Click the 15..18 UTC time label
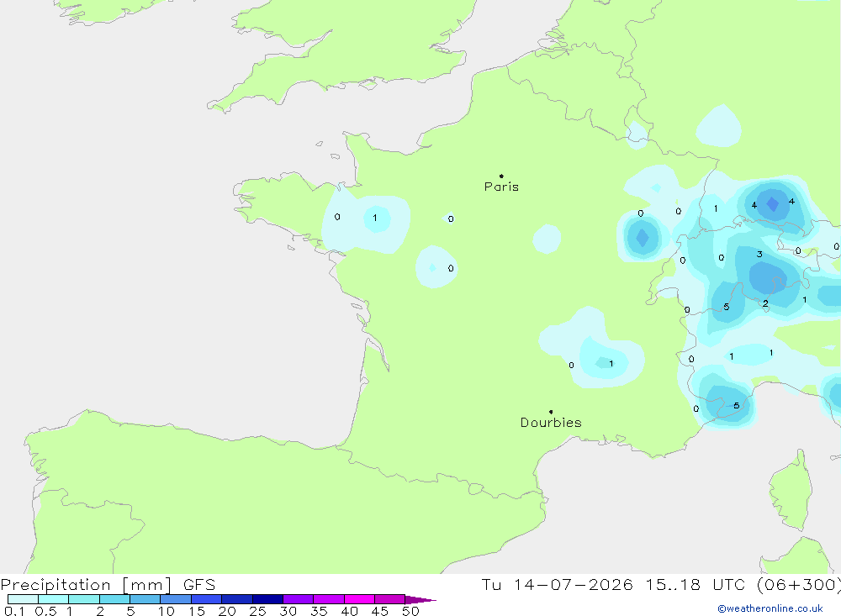The height and width of the screenshot is (616, 841). point(696,584)
